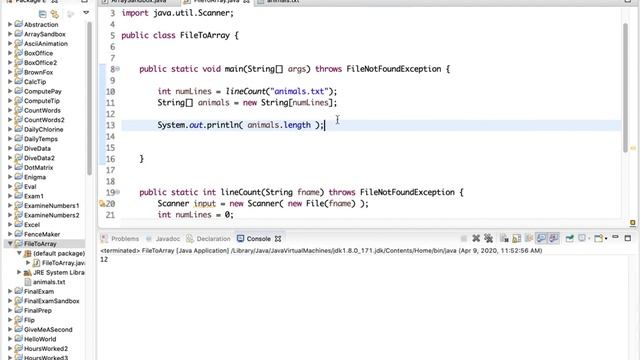This screenshot has height=360, width=640.
Task: Toggle Link with Editor in Package Explorer
Action: (54, 14)
